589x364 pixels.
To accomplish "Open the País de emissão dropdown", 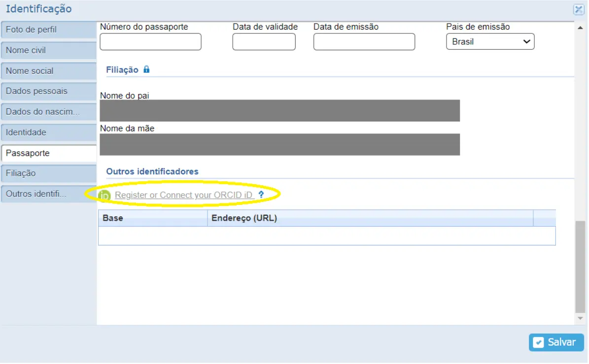I will (x=490, y=42).
